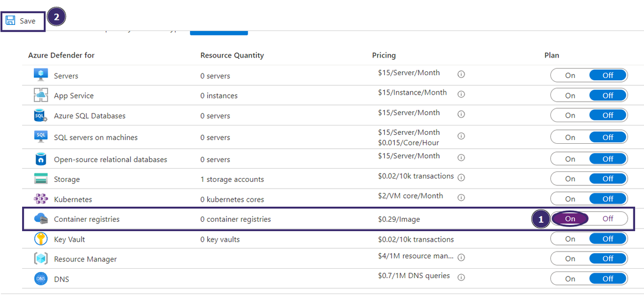This screenshot has height=303, width=644.
Task: Click the Open-source relational databases icon
Action: (x=41, y=159)
